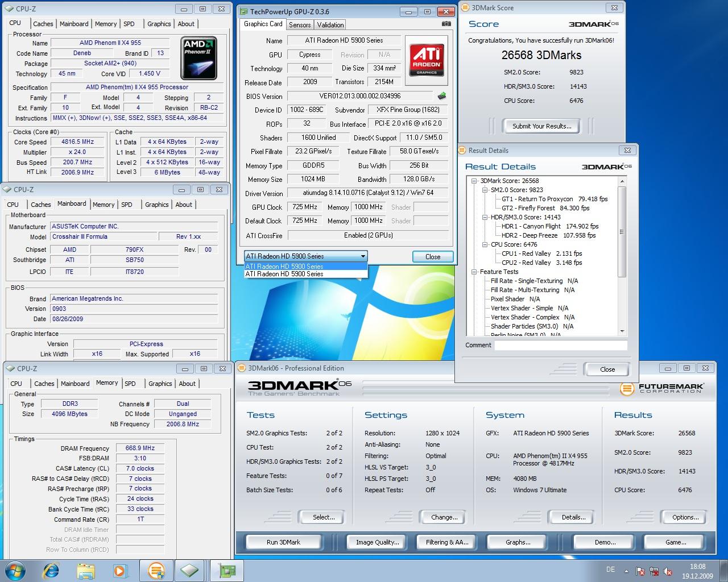Screen dimensions: 728x582
Task: Open the Validation tab in GPU-Z
Action: tap(330, 24)
